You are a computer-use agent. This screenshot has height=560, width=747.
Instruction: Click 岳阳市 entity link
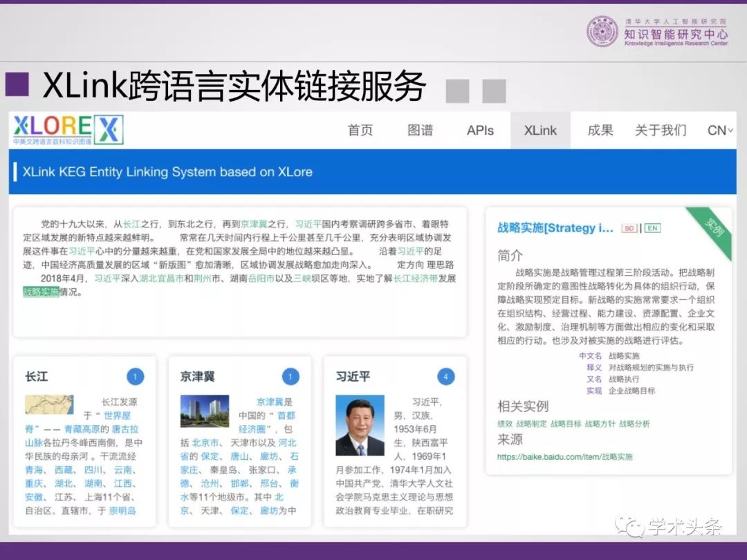click(261, 278)
